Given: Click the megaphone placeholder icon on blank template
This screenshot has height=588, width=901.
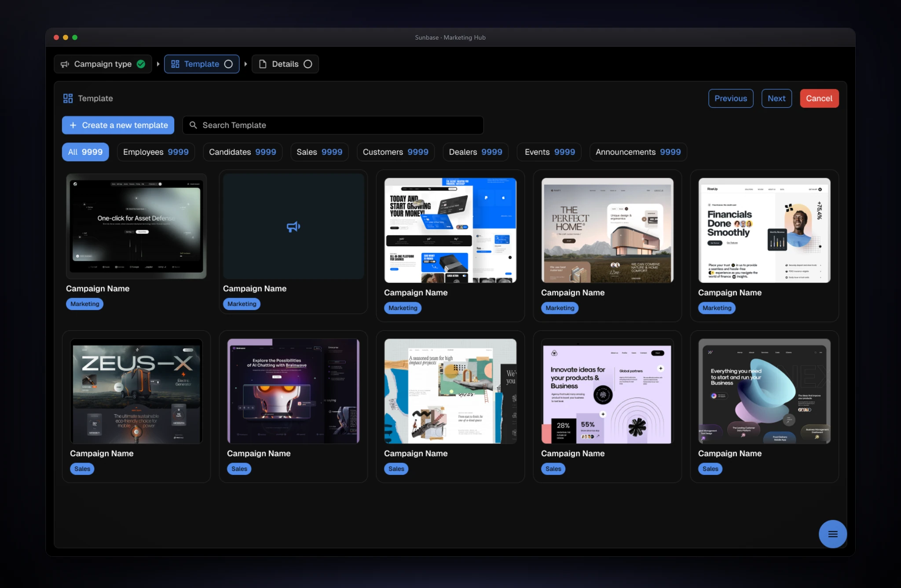Looking at the screenshot, I should (x=293, y=226).
